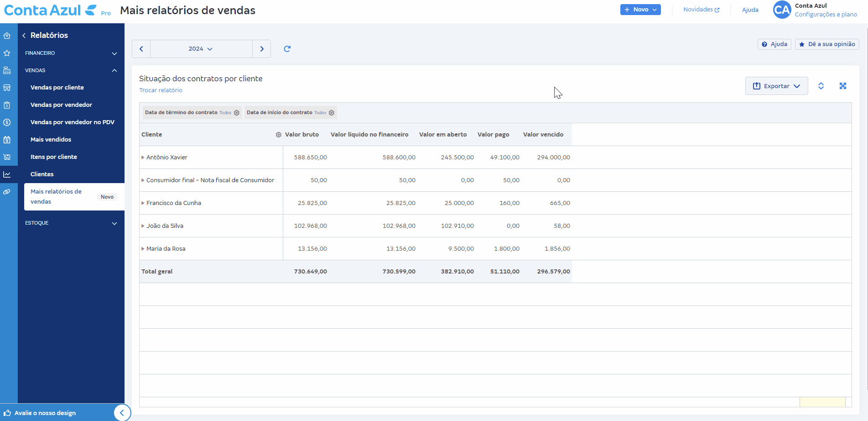Open the CA account avatar

tap(782, 10)
